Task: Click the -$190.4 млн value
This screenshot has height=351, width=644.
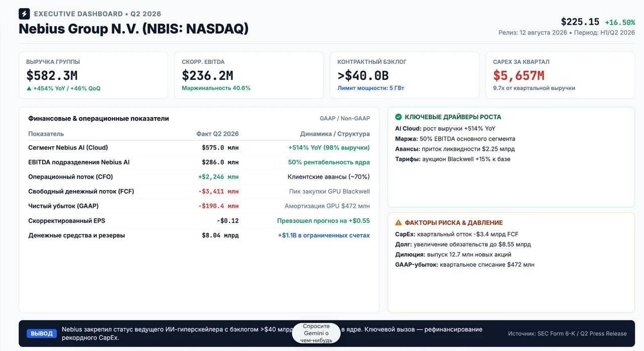Action: (218, 206)
